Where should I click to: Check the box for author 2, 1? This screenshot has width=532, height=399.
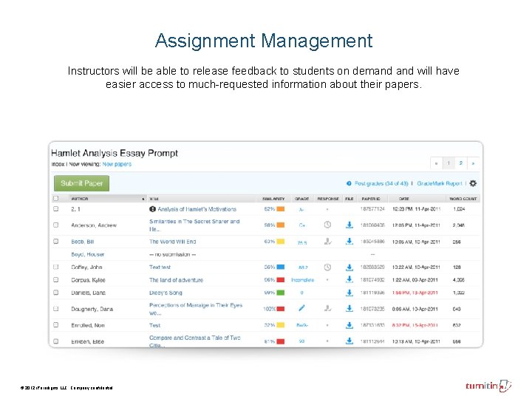coord(56,209)
